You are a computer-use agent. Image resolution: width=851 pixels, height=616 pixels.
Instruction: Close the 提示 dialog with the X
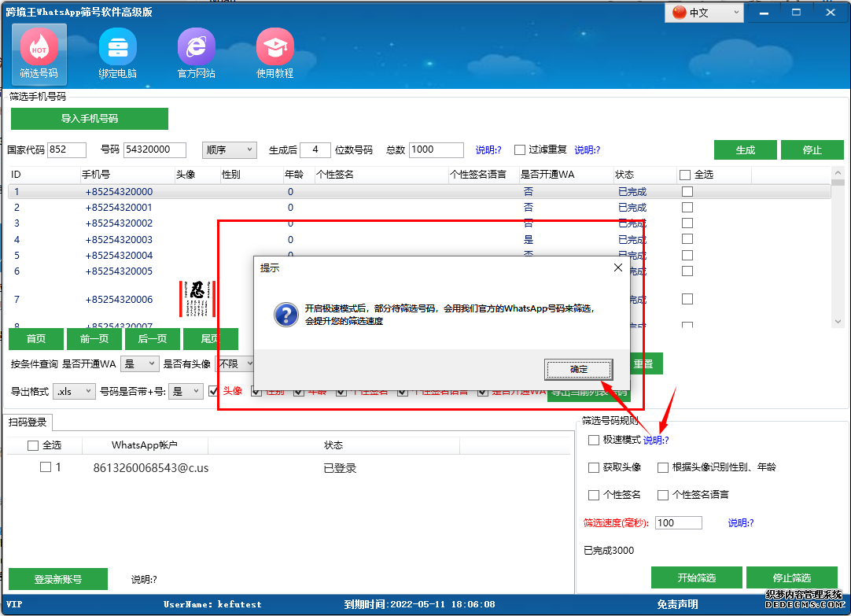[617, 267]
